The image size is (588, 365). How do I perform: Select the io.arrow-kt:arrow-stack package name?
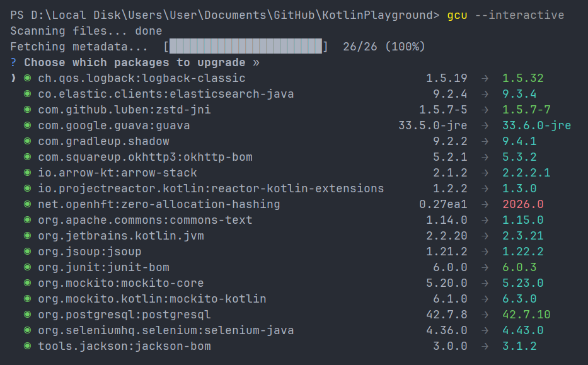117,173
